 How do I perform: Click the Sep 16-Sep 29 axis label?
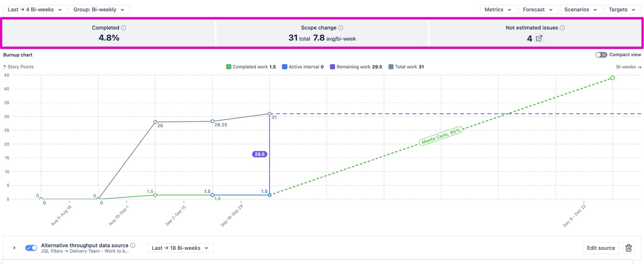(232, 215)
